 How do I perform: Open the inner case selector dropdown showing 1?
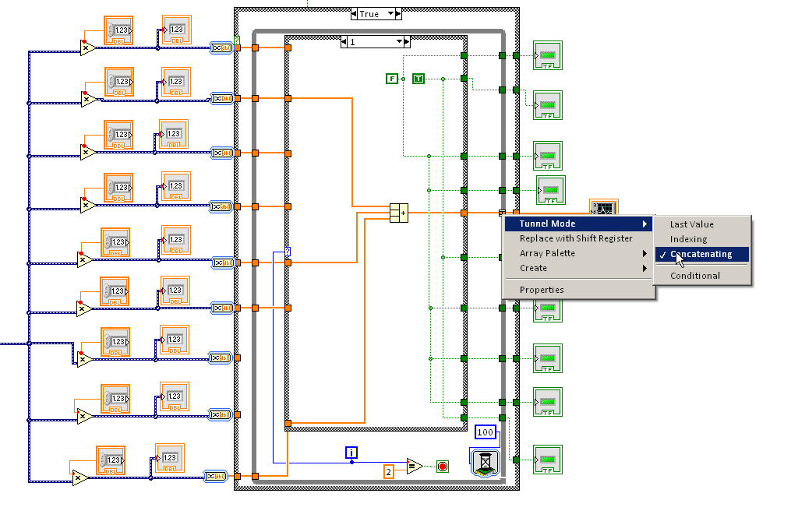point(400,42)
